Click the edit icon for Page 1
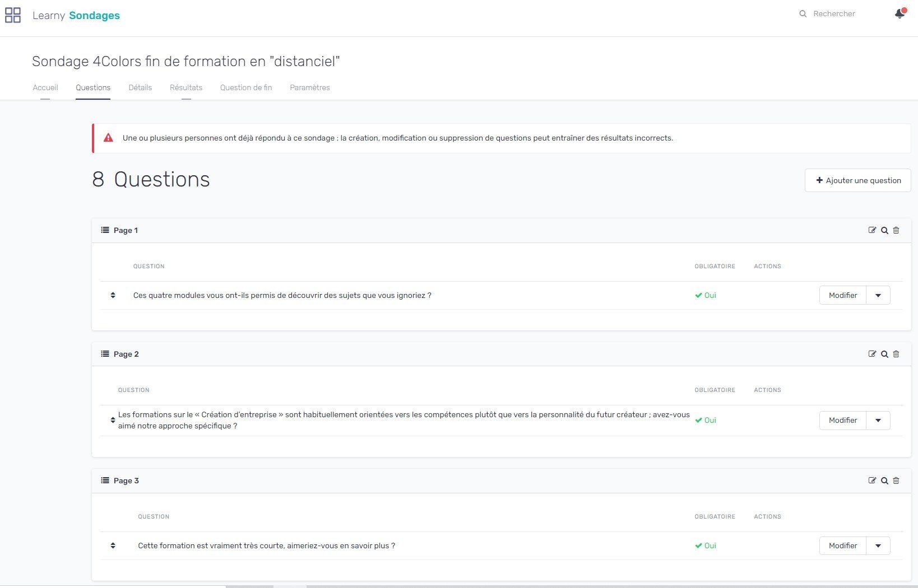The height and width of the screenshot is (588, 918). 872,230
